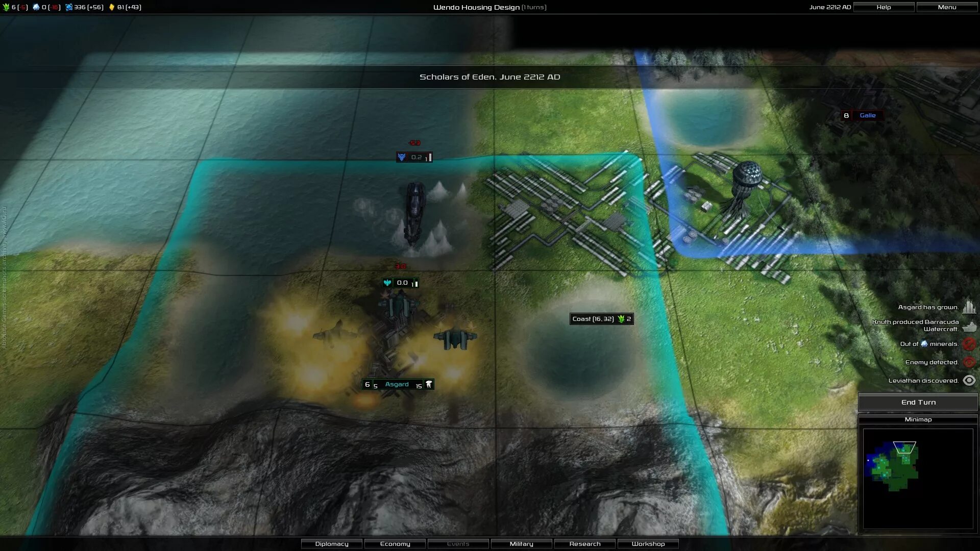
Task: Click End Turn button
Action: click(x=918, y=402)
